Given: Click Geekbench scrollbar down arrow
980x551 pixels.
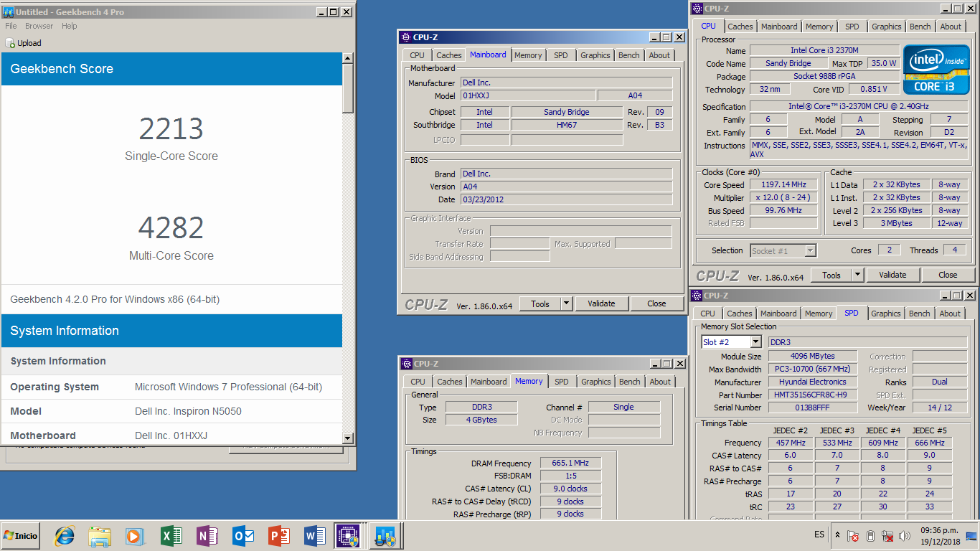Looking at the screenshot, I should tap(348, 438).
